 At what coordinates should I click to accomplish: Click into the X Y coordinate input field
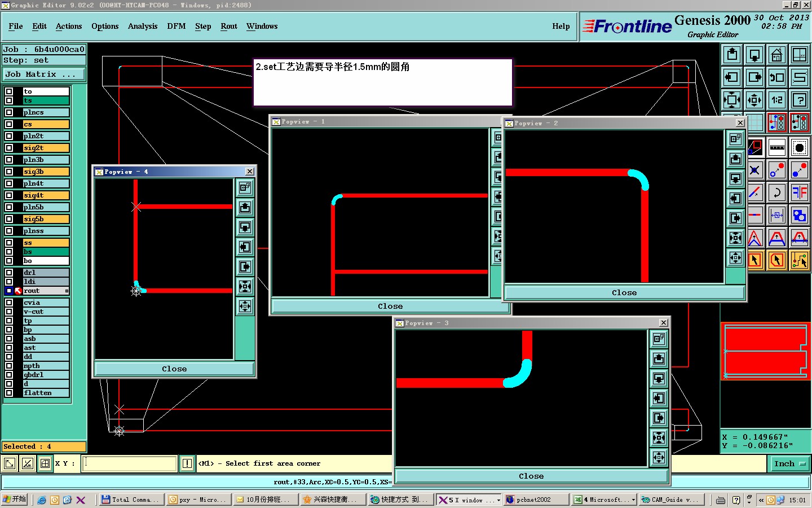130,463
